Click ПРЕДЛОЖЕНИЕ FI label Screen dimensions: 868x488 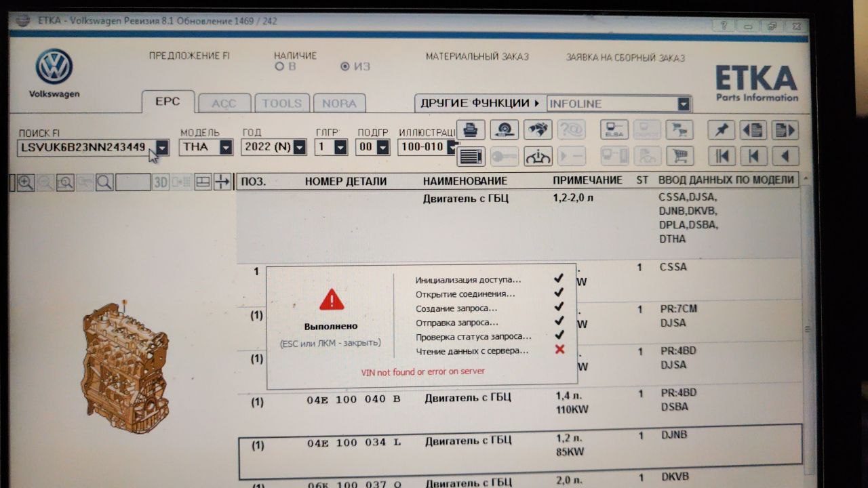pyautogui.click(x=189, y=56)
